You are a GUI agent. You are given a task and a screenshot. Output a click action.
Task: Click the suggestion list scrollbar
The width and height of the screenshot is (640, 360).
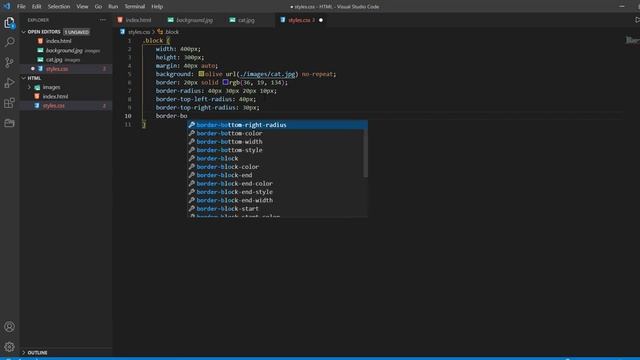pos(365,153)
